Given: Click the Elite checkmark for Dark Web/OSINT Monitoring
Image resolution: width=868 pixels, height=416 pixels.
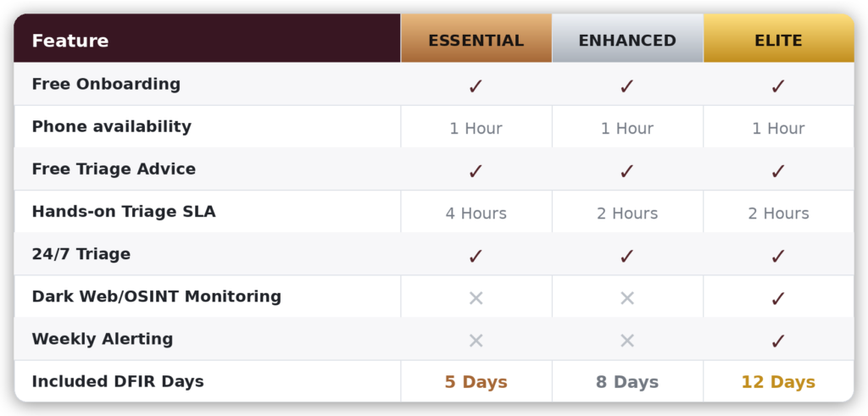Looking at the screenshot, I should (x=778, y=298).
